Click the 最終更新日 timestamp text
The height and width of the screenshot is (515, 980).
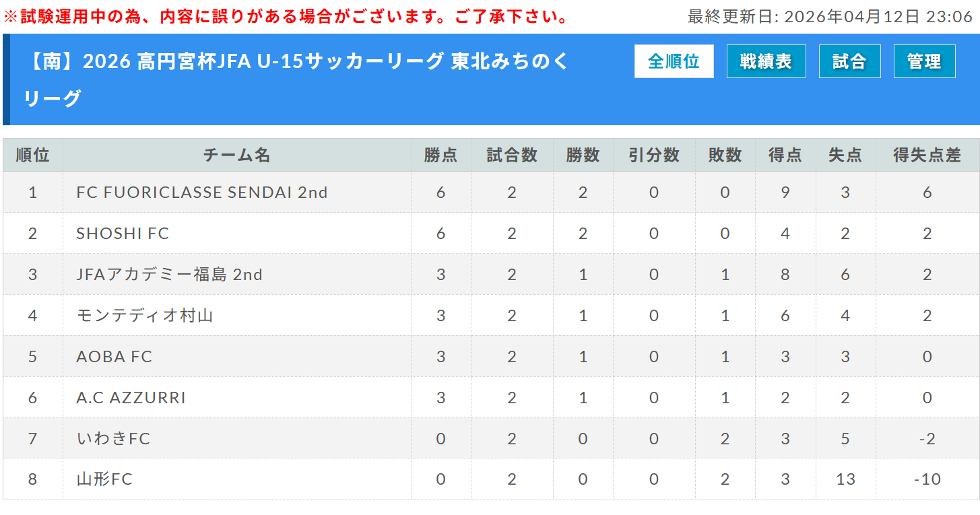click(830, 16)
